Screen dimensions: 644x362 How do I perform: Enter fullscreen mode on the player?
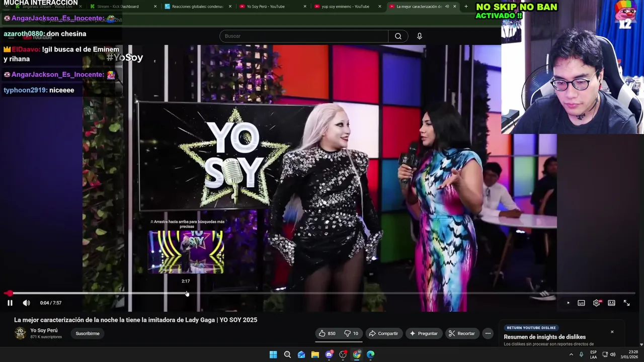pyautogui.click(x=626, y=303)
